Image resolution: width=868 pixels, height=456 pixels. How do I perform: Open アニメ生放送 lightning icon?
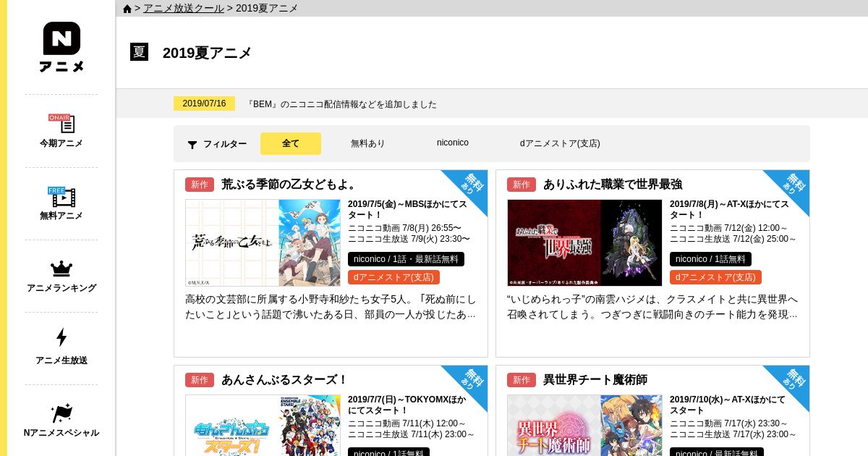coord(61,337)
